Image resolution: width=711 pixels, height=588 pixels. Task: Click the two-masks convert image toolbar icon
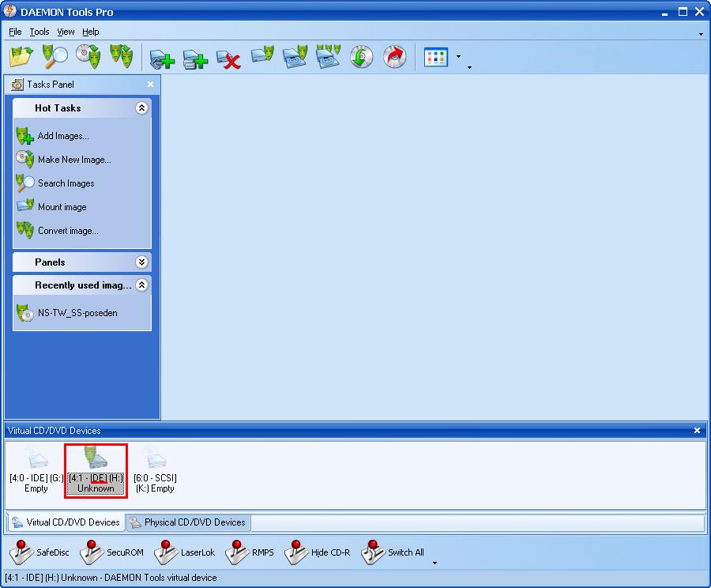pyautogui.click(x=121, y=57)
